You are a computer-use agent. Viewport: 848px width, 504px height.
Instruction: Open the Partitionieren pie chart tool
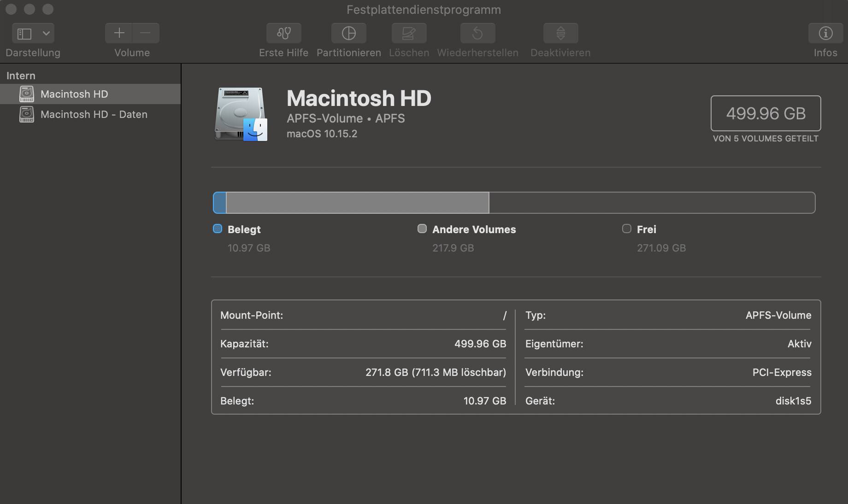click(x=349, y=33)
